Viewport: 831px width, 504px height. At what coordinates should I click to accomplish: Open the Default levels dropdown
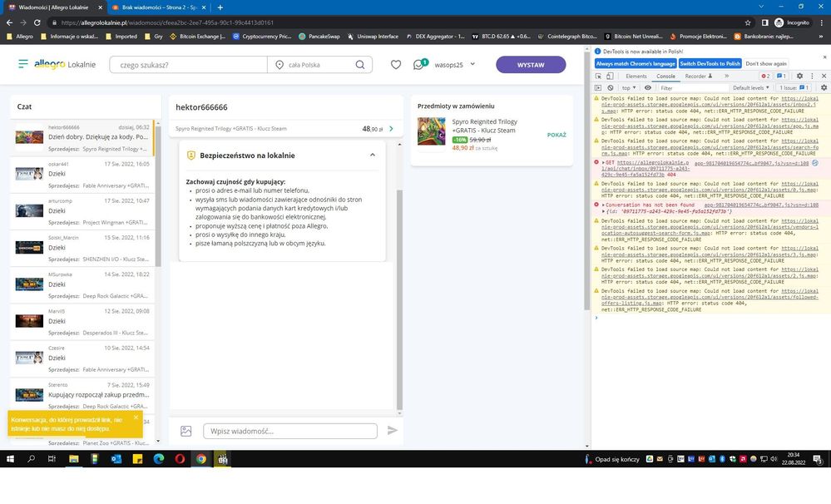point(750,88)
